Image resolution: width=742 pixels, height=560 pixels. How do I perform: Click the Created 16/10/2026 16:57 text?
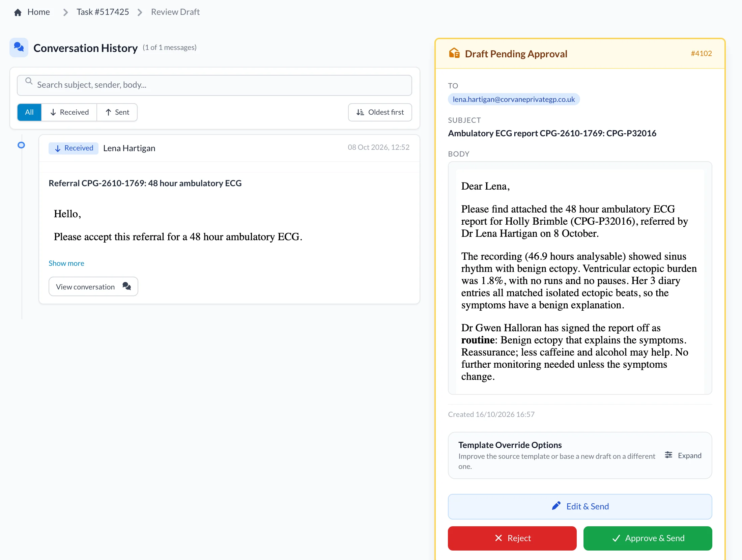(x=491, y=414)
